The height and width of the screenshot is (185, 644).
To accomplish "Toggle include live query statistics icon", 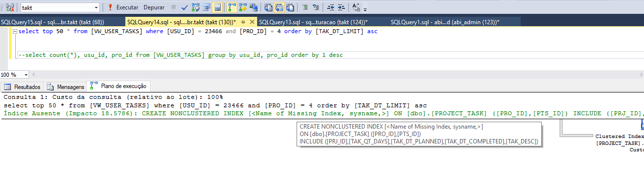I will click(x=243, y=7).
